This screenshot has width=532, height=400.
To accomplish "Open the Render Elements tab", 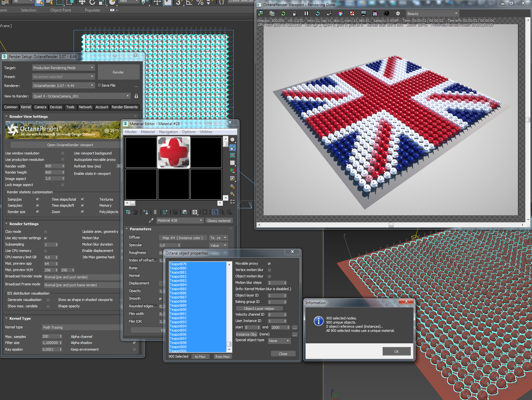I will coord(125,107).
